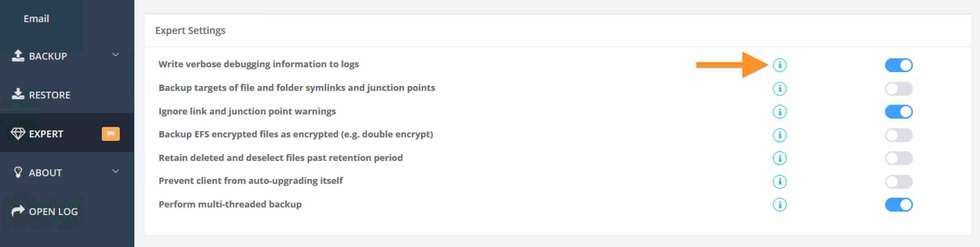Click the Restore download icon
Screen dimensions: 980x247
(18, 94)
